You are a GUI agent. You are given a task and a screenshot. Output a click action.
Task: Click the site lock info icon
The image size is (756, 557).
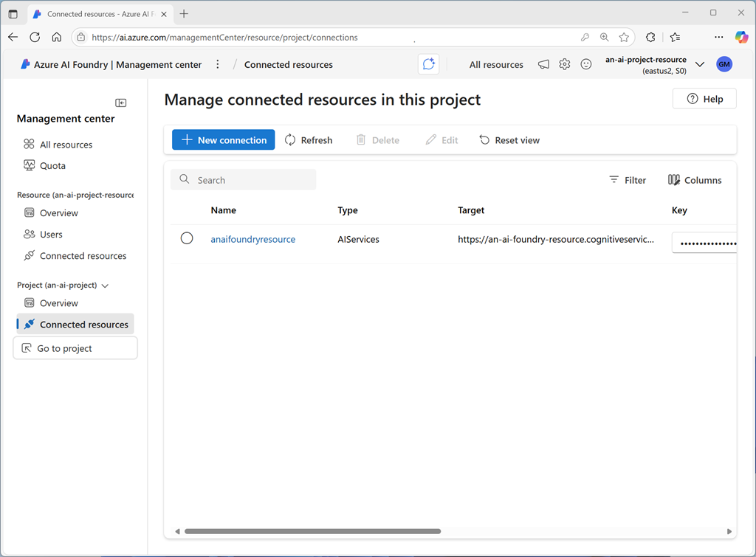point(81,37)
